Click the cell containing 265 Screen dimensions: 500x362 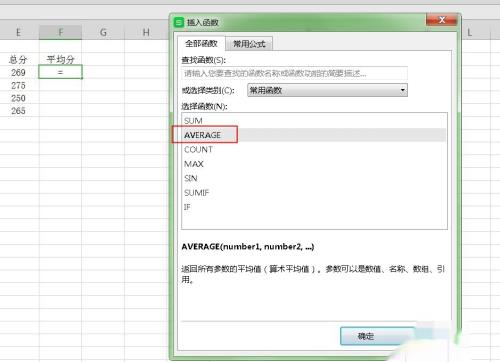[x=18, y=111]
